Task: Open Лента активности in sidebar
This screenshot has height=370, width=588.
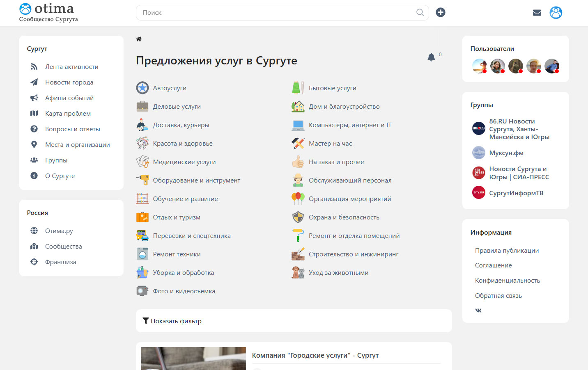Action: pyautogui.click(x=71, y=66)
